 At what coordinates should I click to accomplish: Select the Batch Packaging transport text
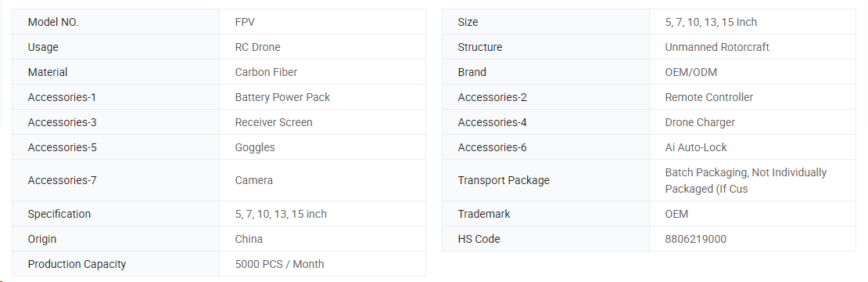click(x=746, y=181)
